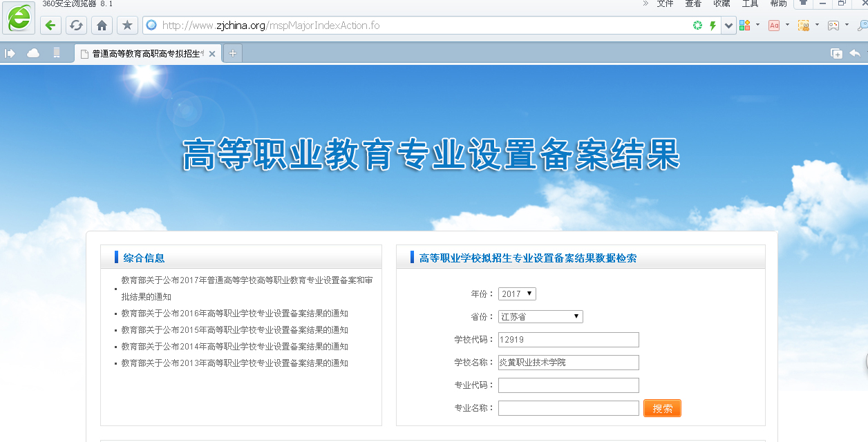The image size is (868, 442).
Task: Open the game controller icon
Action: [833, 26]
